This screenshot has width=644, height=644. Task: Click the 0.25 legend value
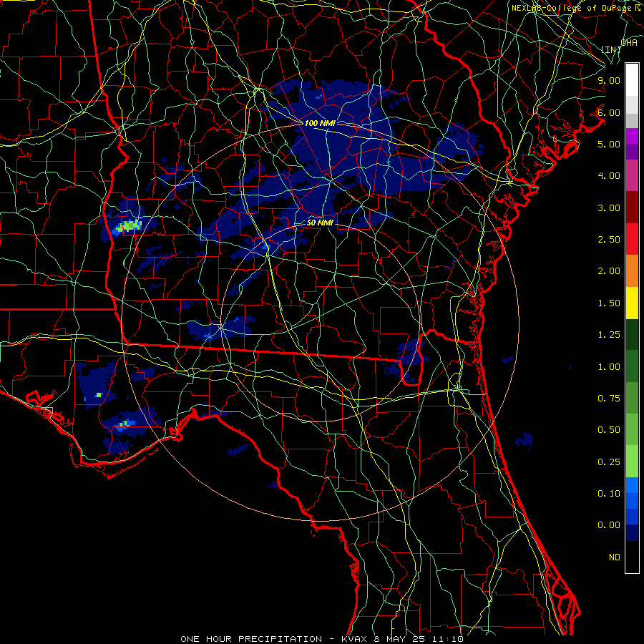(x=609, y=462)
